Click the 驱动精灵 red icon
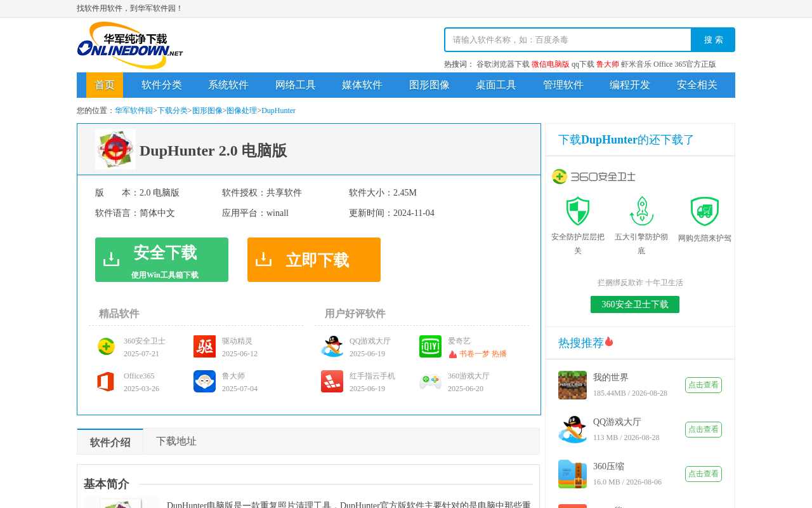This screenshot has width=812, height=508. point(204,347)
